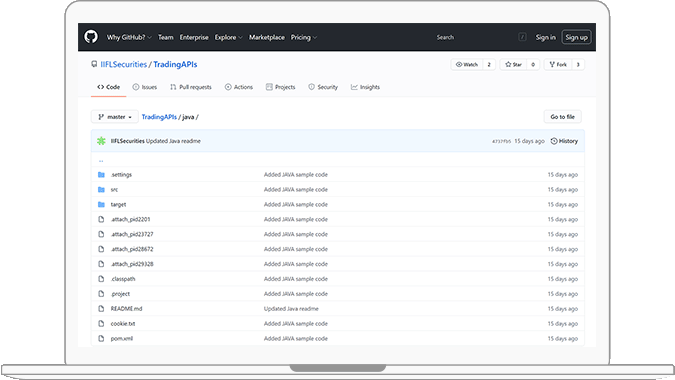Image resolution: width=675 pixels, height=380 pixels.
Task: Open the Actions tab
Action: [x=239, y=87]
